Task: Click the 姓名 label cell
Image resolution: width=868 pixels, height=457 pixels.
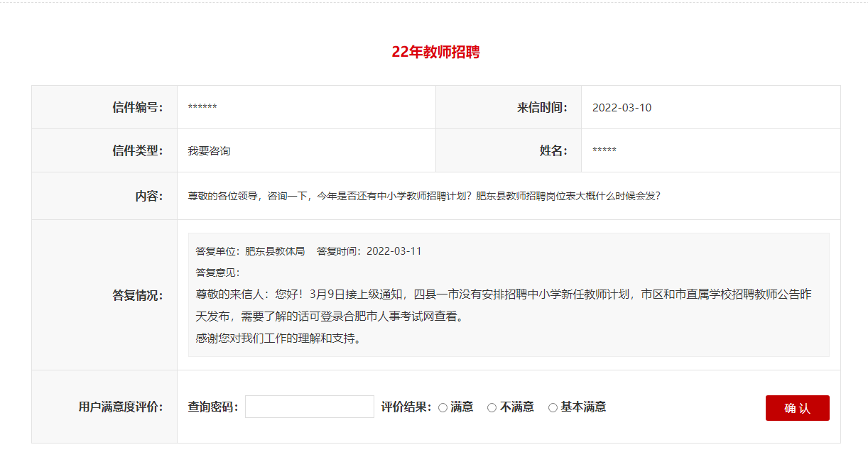Action: 553,150
